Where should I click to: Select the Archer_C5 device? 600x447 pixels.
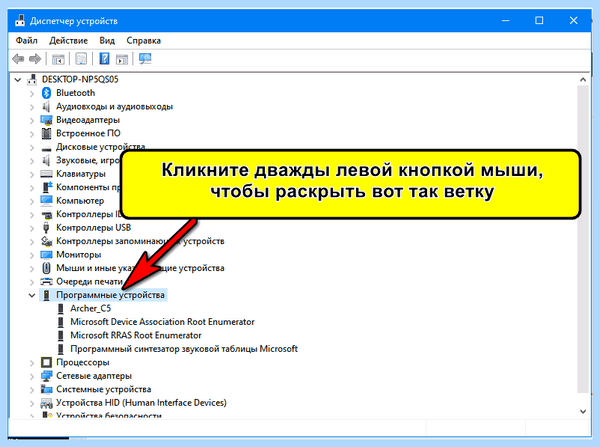(x=91, y=308)
